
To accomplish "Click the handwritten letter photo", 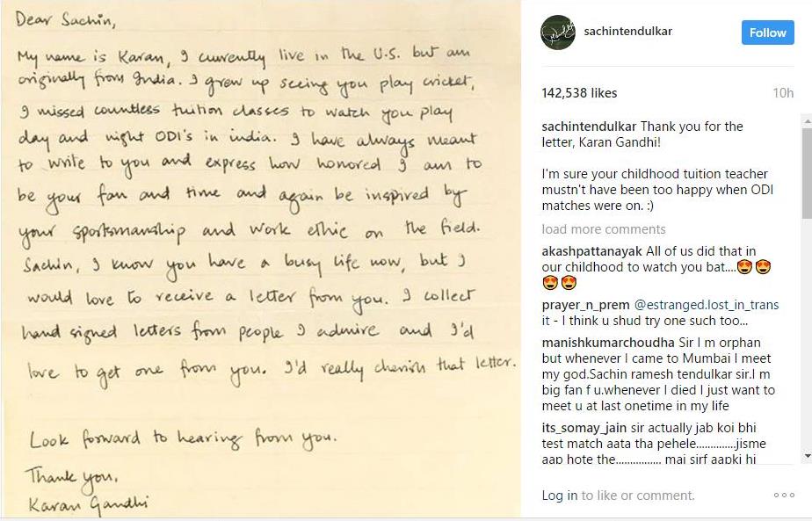I will coord(264,260).
